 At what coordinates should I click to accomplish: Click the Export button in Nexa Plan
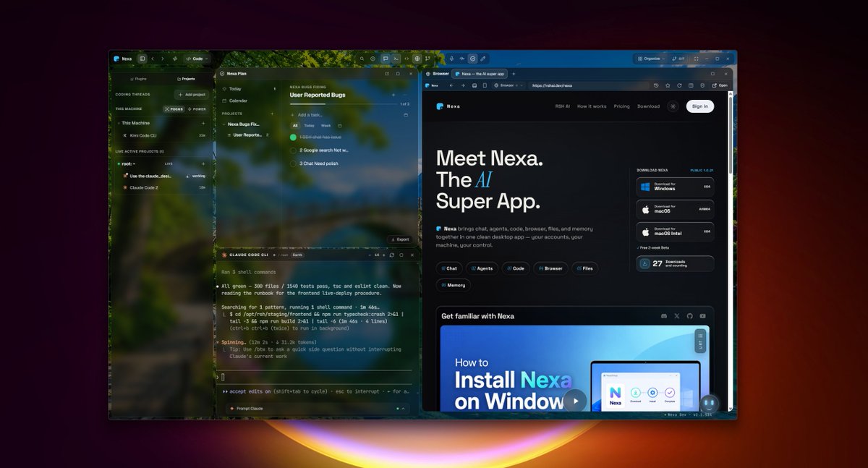[399, 239]
